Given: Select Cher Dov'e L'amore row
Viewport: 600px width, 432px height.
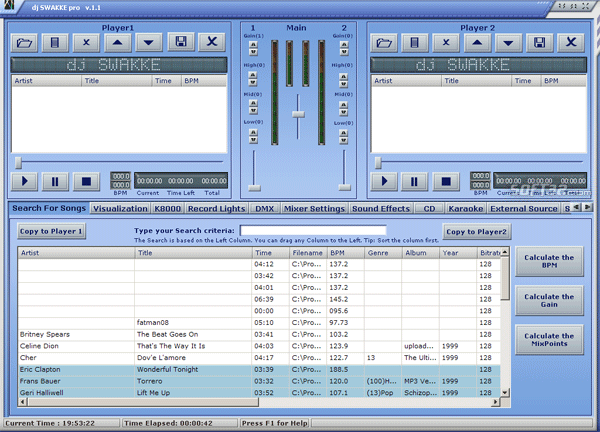Looking at the screenshot, I should click(x=259, y=358).
